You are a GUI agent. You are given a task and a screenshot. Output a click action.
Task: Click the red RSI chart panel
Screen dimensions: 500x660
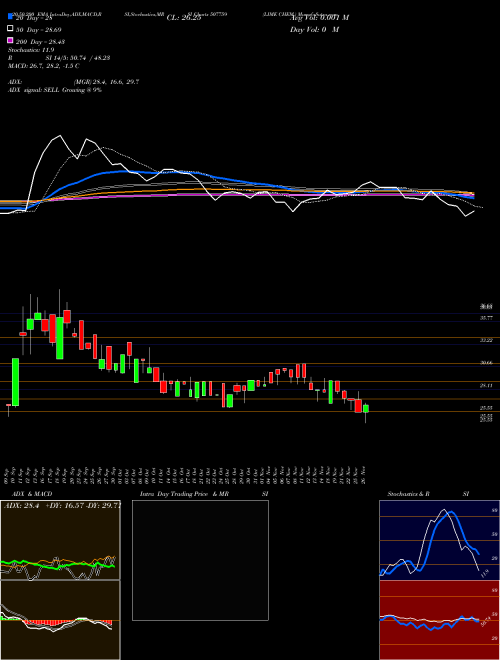439,620
